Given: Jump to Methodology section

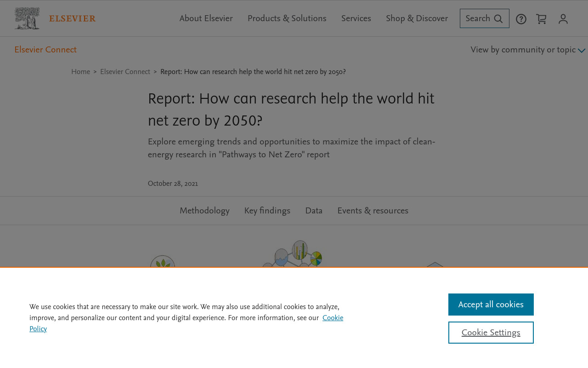Looking at the screenshot, I should (204, 211).
